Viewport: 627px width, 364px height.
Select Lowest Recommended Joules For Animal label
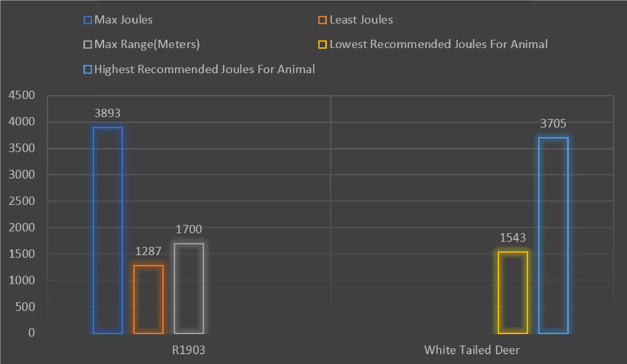[x=439, y=44]
